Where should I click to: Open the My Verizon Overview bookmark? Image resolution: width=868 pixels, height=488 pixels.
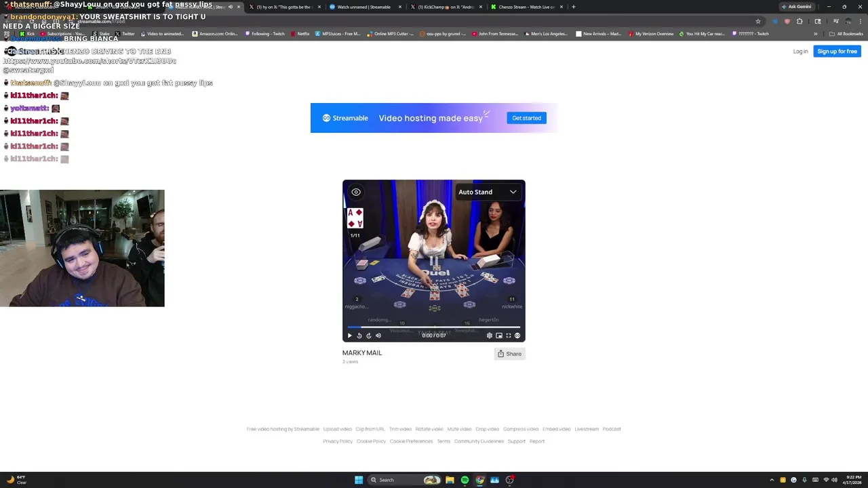coord(651,34)
